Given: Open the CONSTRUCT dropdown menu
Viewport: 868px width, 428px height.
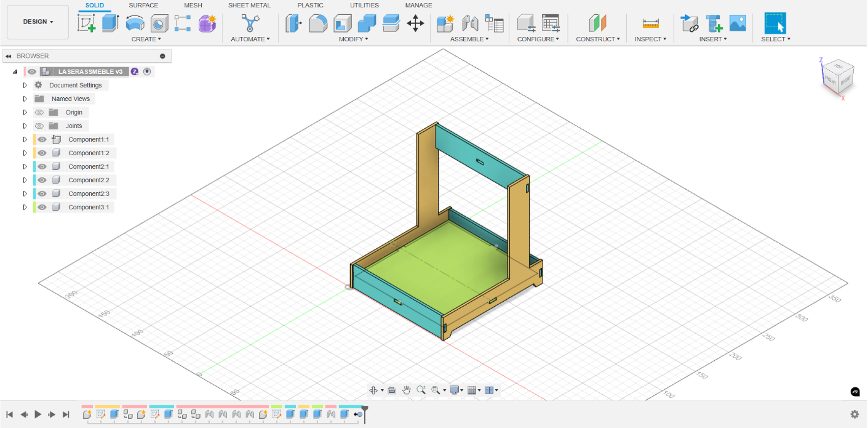Looking at the screenshot, I should tap(598, 39).
